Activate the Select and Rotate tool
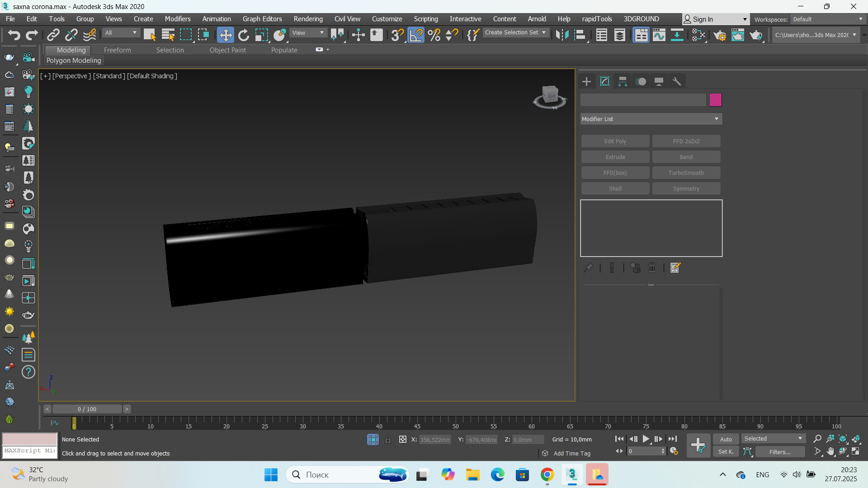 pyautogui.click(x=244, y=35)
